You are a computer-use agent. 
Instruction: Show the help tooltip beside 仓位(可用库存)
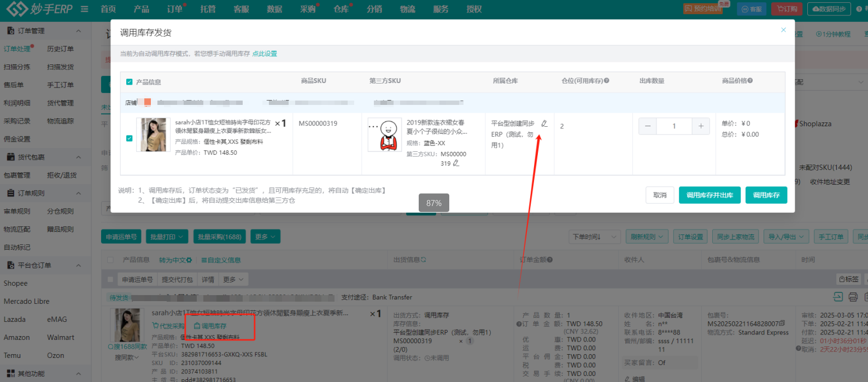click(607, 81)
